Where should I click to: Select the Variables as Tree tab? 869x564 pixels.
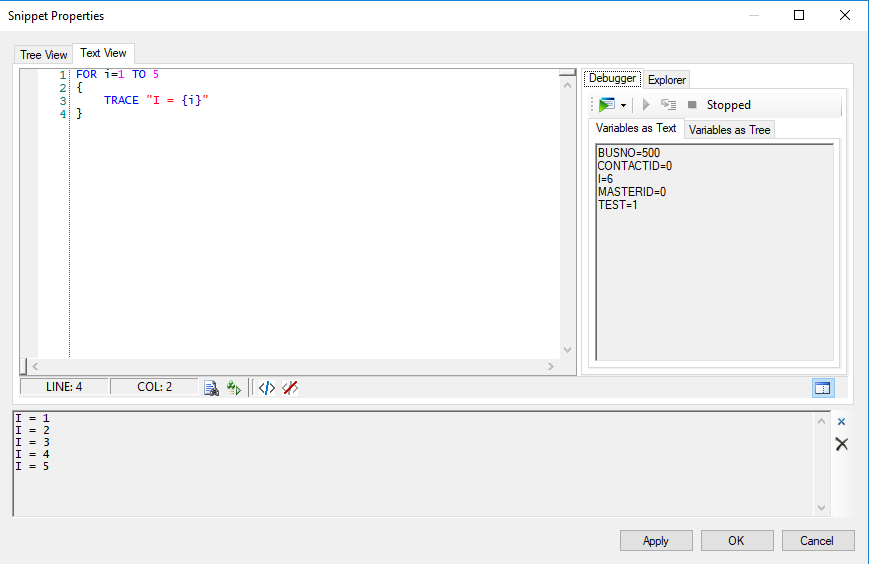pos(729,130)
